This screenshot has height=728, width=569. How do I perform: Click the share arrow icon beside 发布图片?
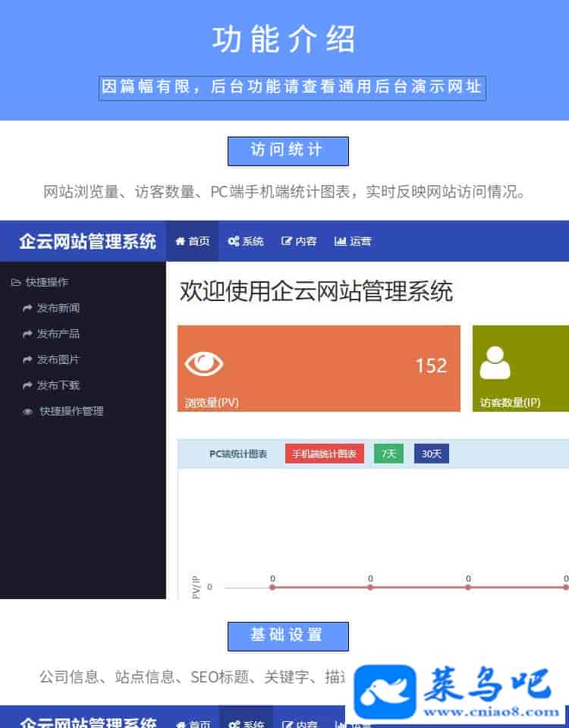(x=27, y=359)
